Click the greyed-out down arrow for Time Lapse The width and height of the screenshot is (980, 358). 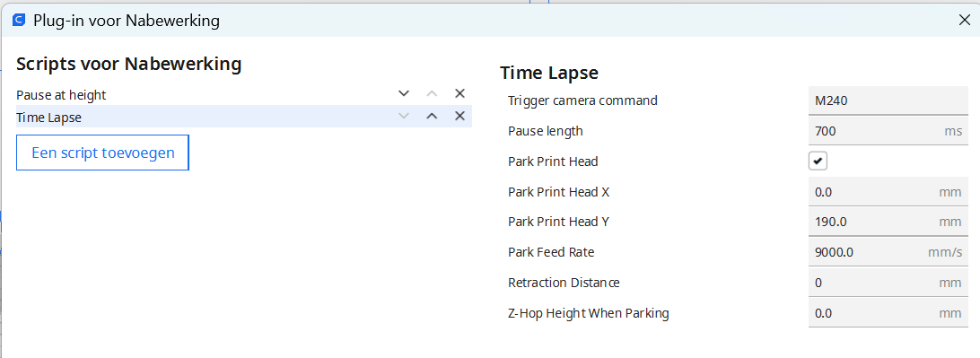(404, 117)
